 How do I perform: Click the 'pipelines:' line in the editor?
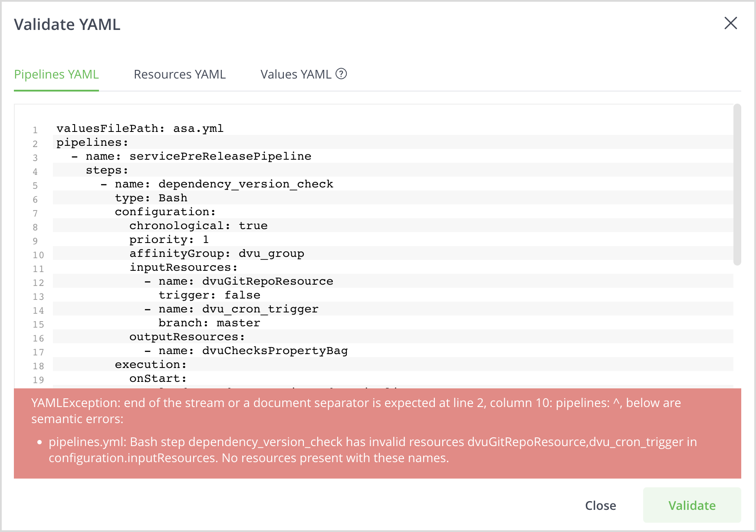click(x=92, y=142)
